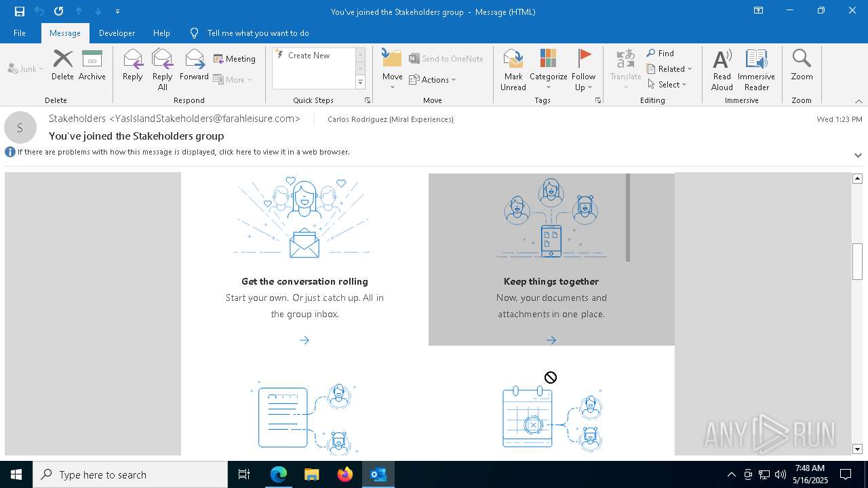
Task: Open the Zoom dialog
Action: (802, 66)
